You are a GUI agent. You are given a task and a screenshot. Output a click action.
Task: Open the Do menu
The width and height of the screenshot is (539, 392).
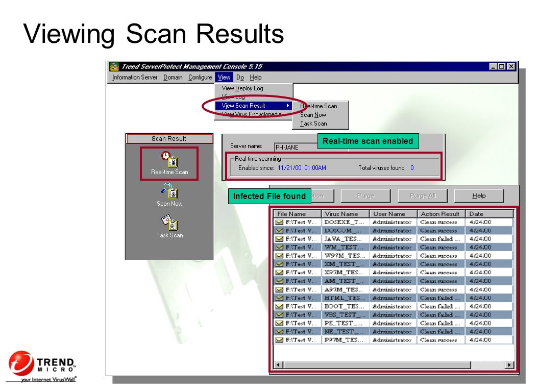click(240, 78)
